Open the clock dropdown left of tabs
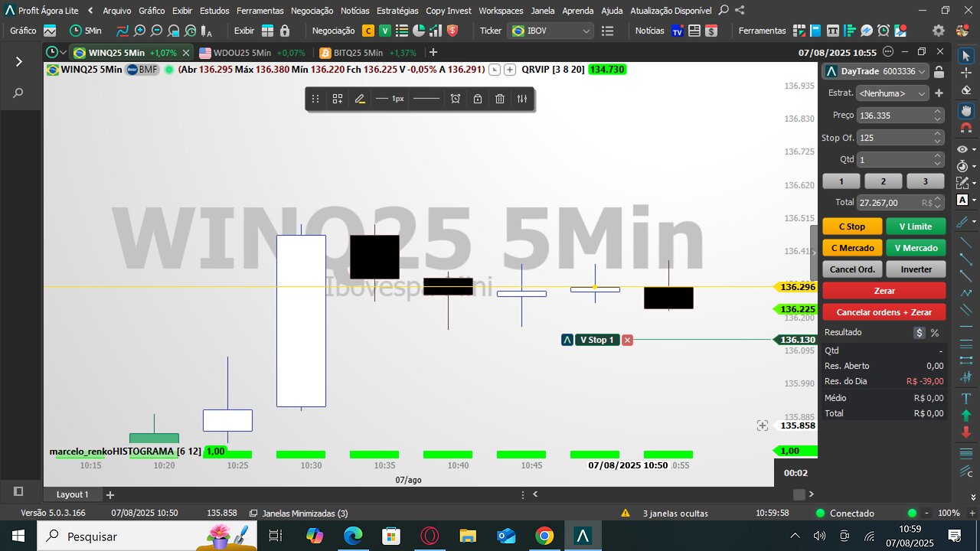This screenshot has height=551, width=980. [x=54, y=53]
